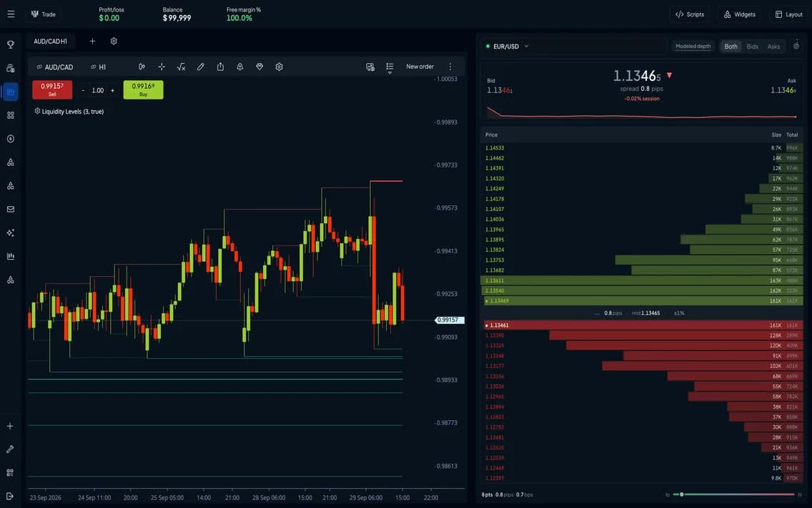Click the order volume 1.00 field
The height and width of the screenshot is (508, 812).
[x=97, y=90]
